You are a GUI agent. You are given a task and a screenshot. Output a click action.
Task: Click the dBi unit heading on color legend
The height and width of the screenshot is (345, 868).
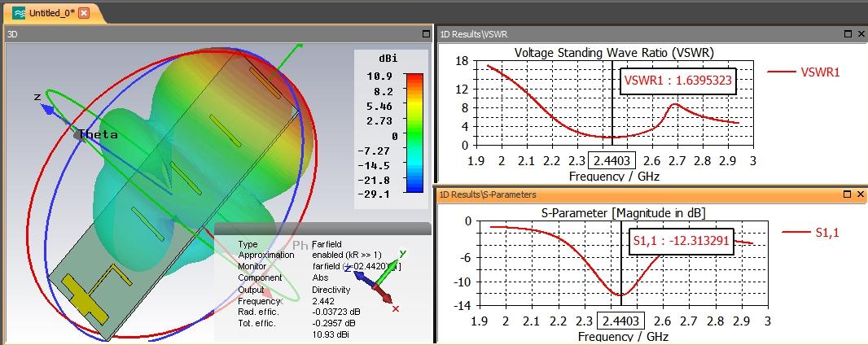pos(388,58)
